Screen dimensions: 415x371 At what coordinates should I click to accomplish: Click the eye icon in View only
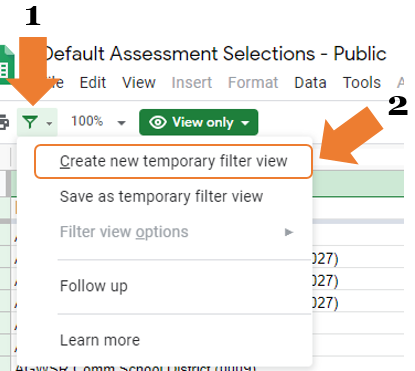(x=158, y=122)
